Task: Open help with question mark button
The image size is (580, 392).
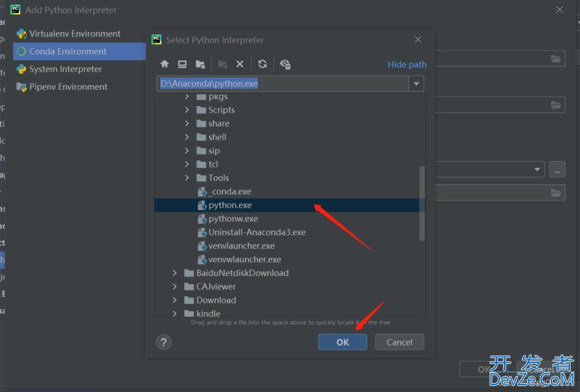Action: 164,342
